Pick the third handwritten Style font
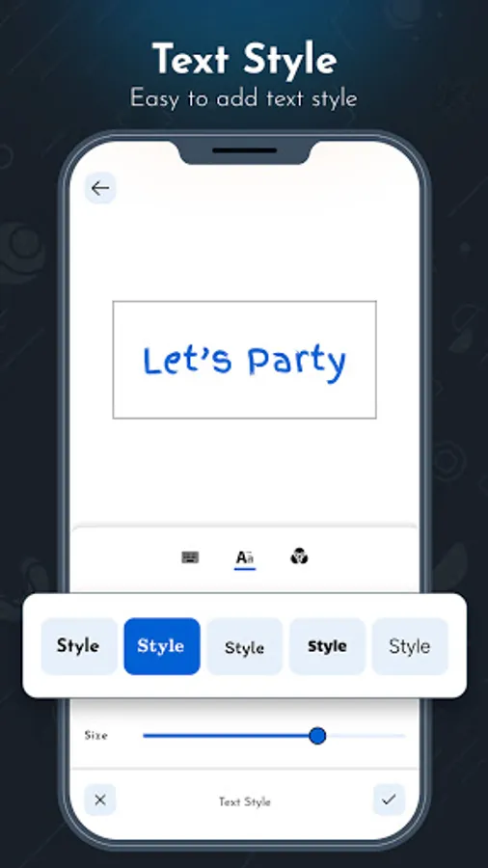Screen dimensions: 488x868 click(245, 646)
